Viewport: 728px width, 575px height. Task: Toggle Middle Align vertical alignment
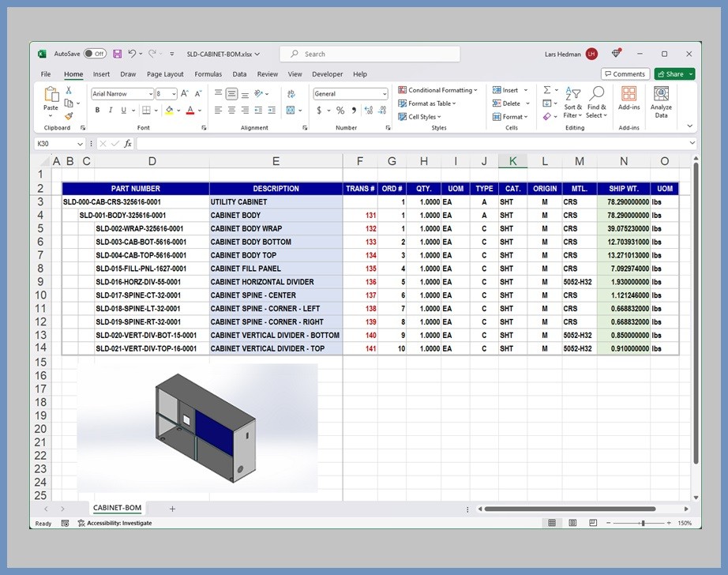(x=231, y=94)
